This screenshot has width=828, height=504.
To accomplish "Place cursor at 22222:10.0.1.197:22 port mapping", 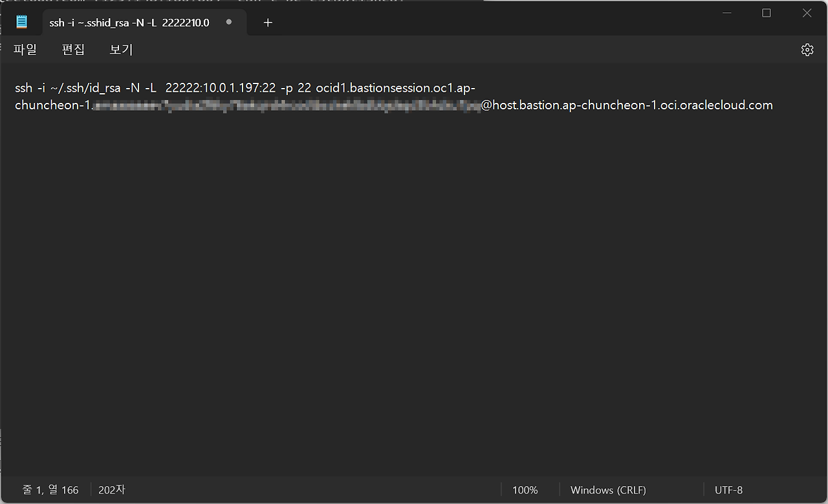I will (x=219, y=88).
